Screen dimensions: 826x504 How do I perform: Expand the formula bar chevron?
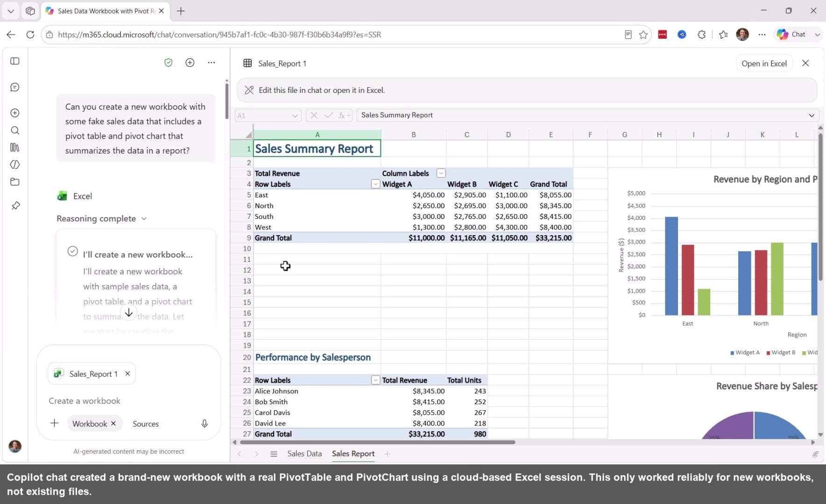812,116
